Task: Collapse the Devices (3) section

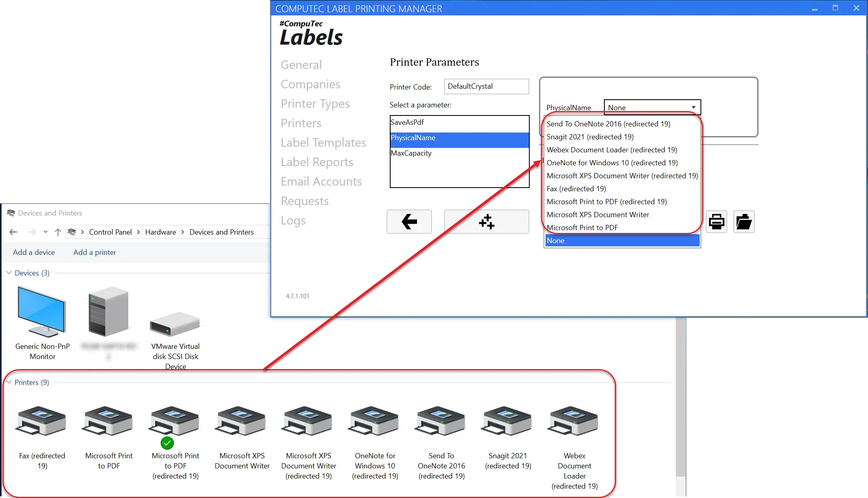Action: coord(9,273)
